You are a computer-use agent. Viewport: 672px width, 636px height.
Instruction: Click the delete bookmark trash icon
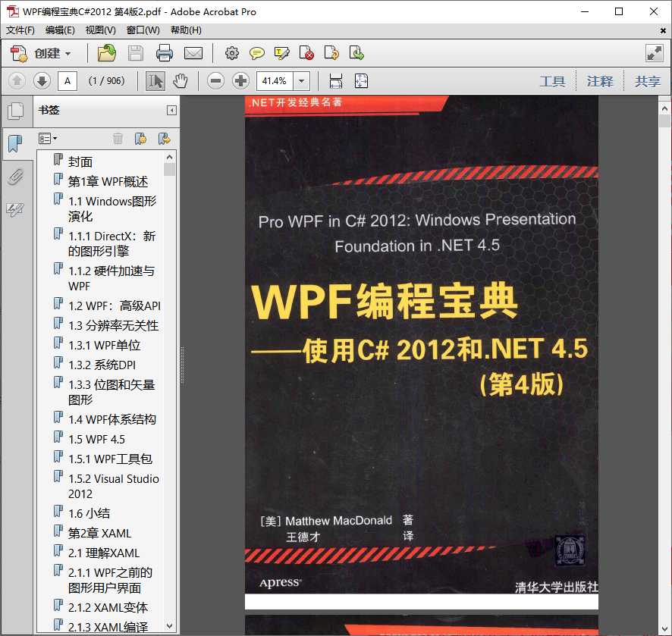118,138
